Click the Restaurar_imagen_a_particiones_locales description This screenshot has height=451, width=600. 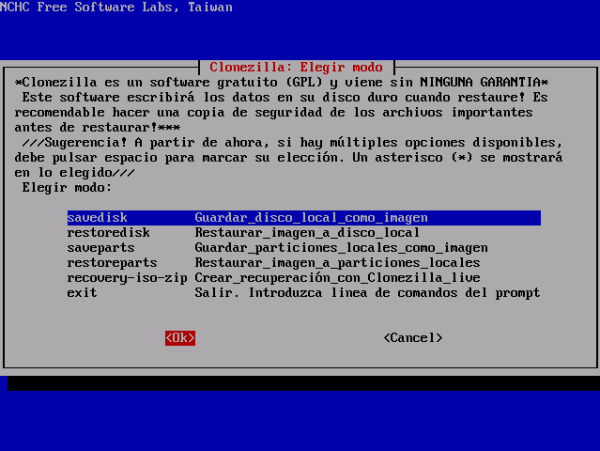337,262
